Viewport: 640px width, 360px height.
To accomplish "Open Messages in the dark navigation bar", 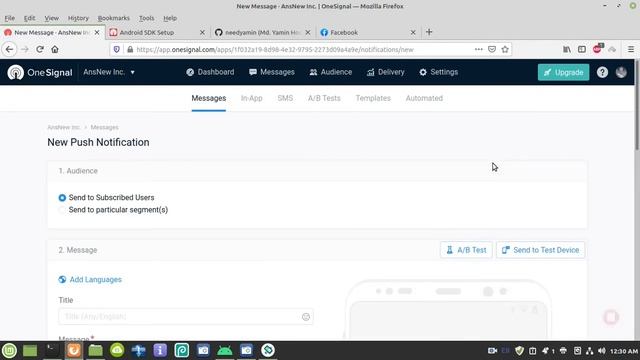I will coord(271,72).
